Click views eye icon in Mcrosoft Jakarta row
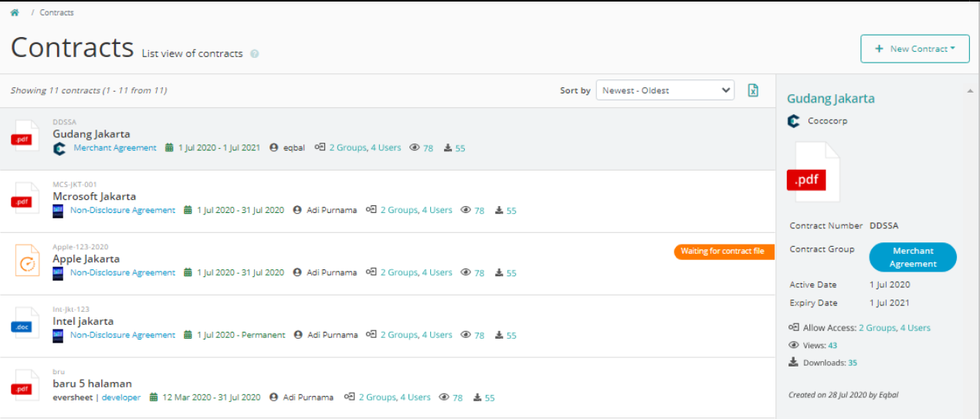The image size is (980, 419). pyautogui.click(x=466, y=210)
